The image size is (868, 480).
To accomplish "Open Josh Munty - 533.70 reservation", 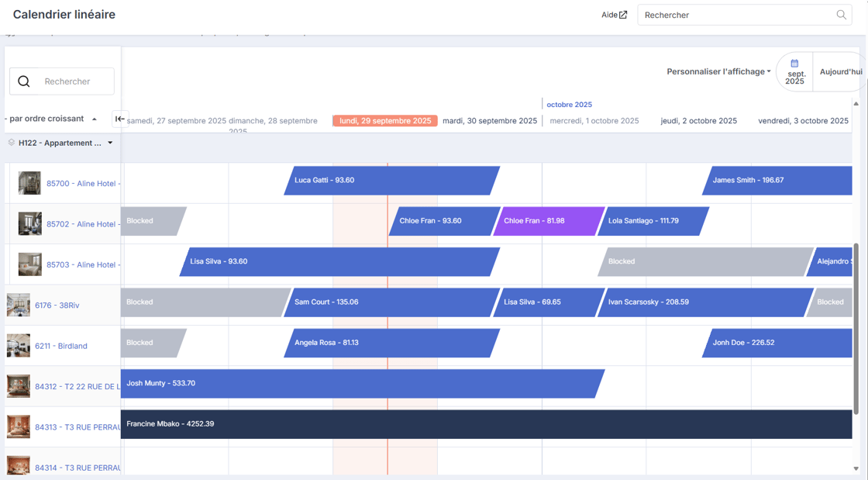I will coord(363,384).
